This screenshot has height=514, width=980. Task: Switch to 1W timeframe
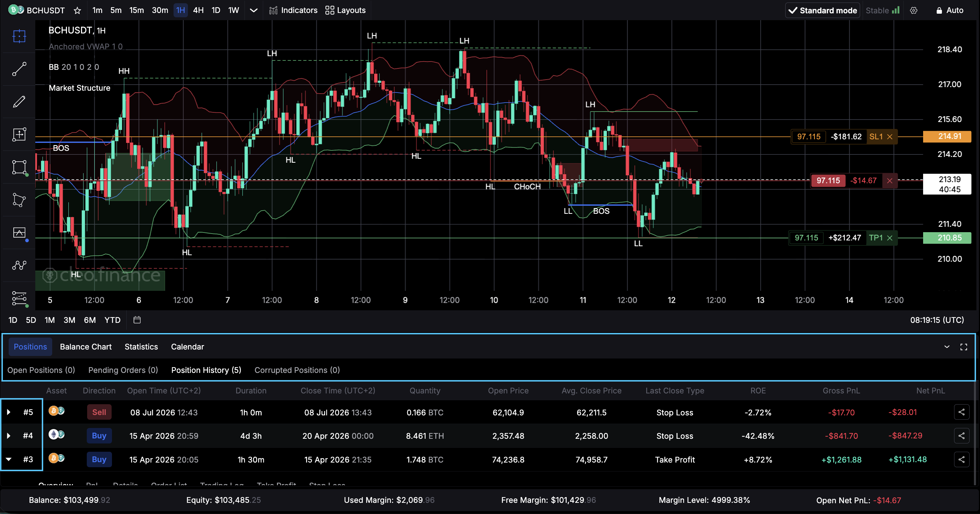[x=234, y=10]
